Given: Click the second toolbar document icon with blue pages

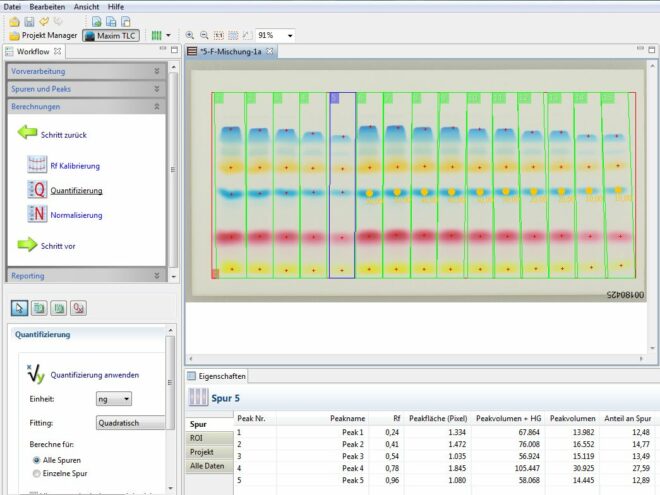Looking at the screenshot, I should click(111, 21).
